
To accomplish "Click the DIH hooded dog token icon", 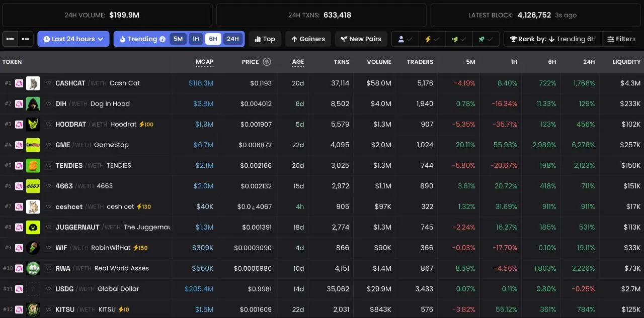I will point(33,103).
